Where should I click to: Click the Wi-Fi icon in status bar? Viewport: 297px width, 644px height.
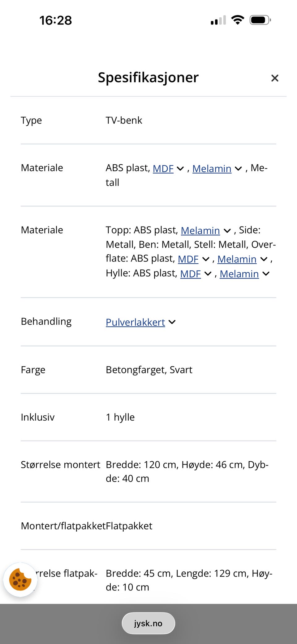click(238, 19)
